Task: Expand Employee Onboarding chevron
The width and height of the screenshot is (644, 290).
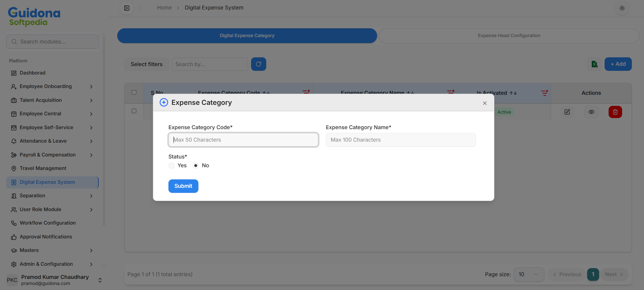Action: coord(91,87)
